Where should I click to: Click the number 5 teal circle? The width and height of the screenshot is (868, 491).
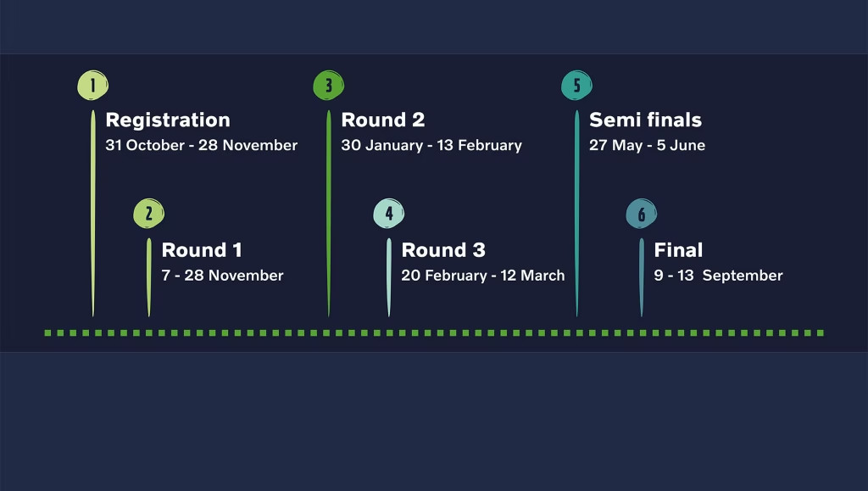point(576,86)
